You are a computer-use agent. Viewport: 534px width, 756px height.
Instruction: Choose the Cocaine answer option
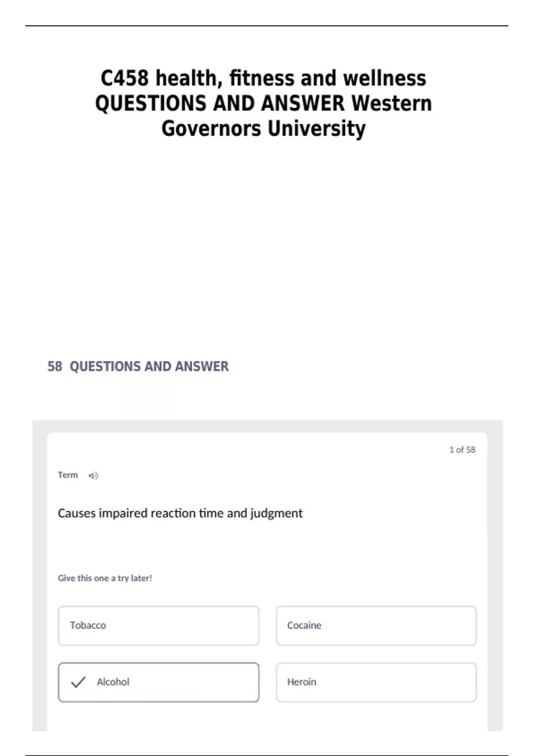(x=376, y=625)
